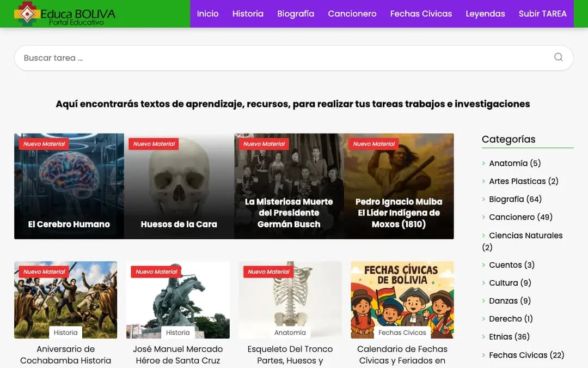The image size is (588, 368).
Task: Open the Inicio menu item
Action: coord(208,14)
